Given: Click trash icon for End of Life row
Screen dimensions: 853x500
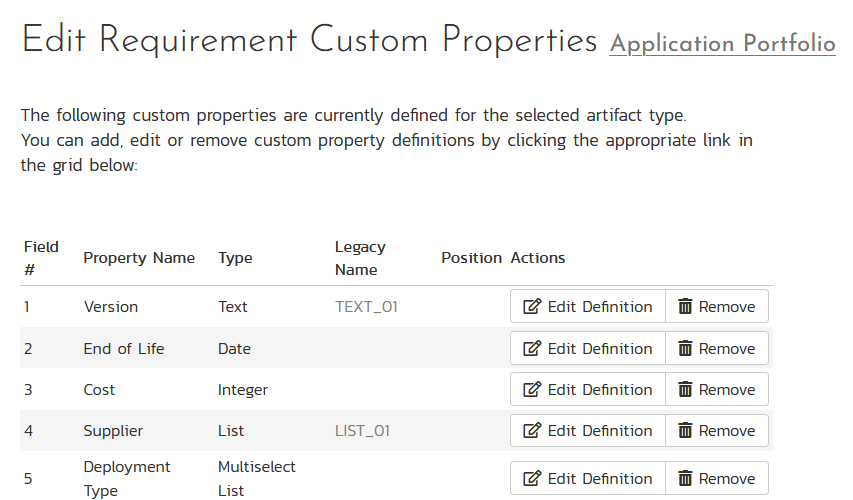Looking at the screenshot, I should (686, 349).
